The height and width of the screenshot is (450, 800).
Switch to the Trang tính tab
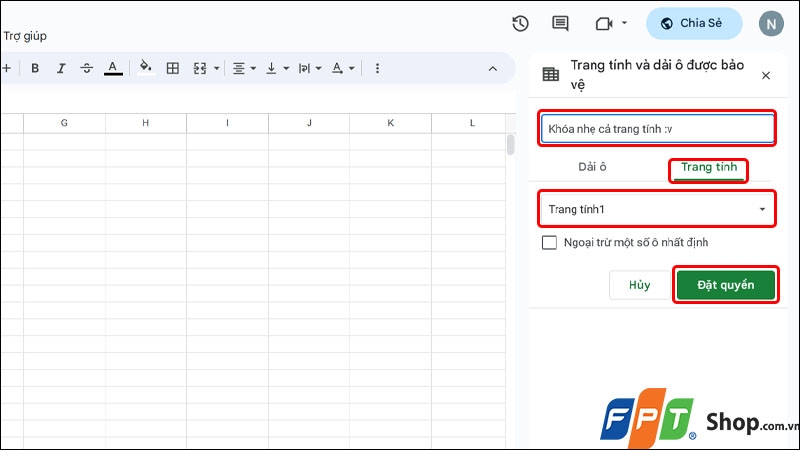(x=709, y=167)
